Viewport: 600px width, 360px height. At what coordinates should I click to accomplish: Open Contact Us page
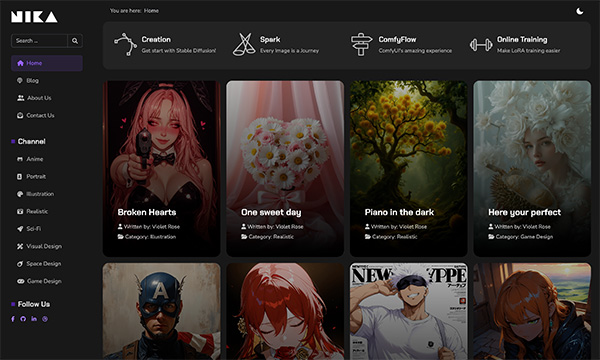pyautogui.click(x=40, y=115)
